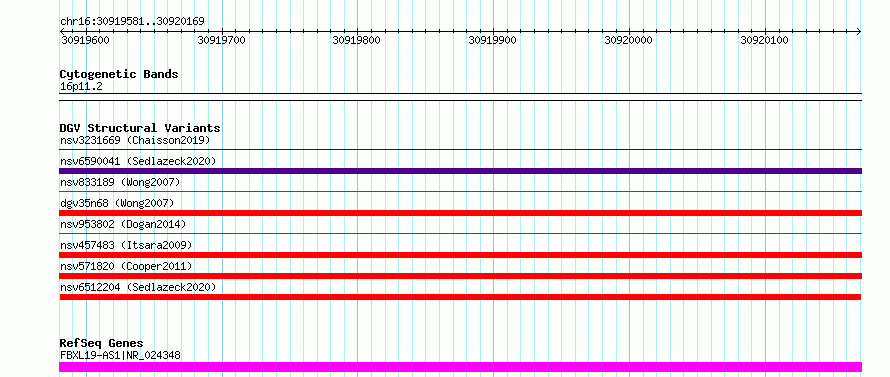This screenshot has width=890, height=377.
Task: Click ruler position 30920100
Action: click(x=765, y=40)
